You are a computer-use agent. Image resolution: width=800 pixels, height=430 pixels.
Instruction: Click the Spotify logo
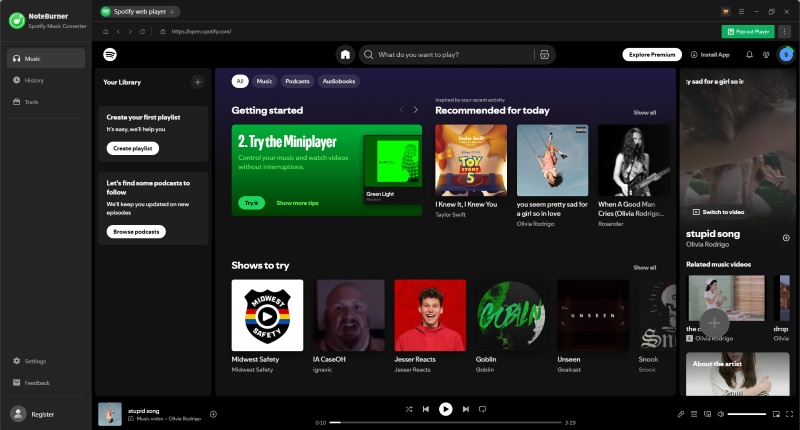(x=110, y=55)
